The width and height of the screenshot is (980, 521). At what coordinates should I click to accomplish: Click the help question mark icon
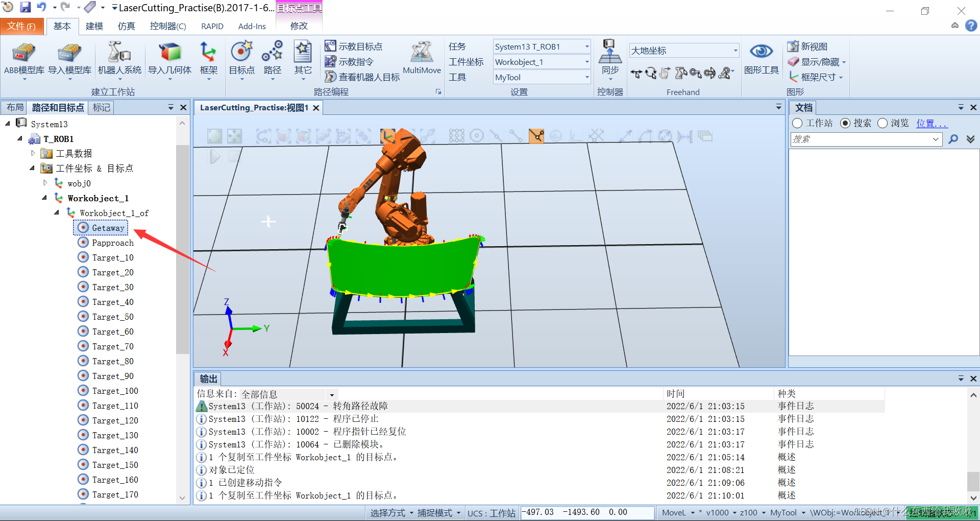pos(971,26)
